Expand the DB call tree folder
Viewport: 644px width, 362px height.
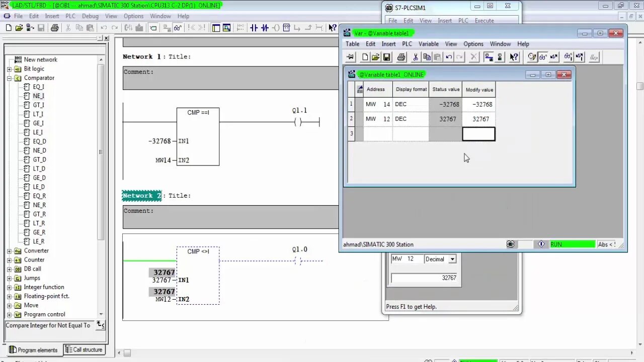point(9,269)
